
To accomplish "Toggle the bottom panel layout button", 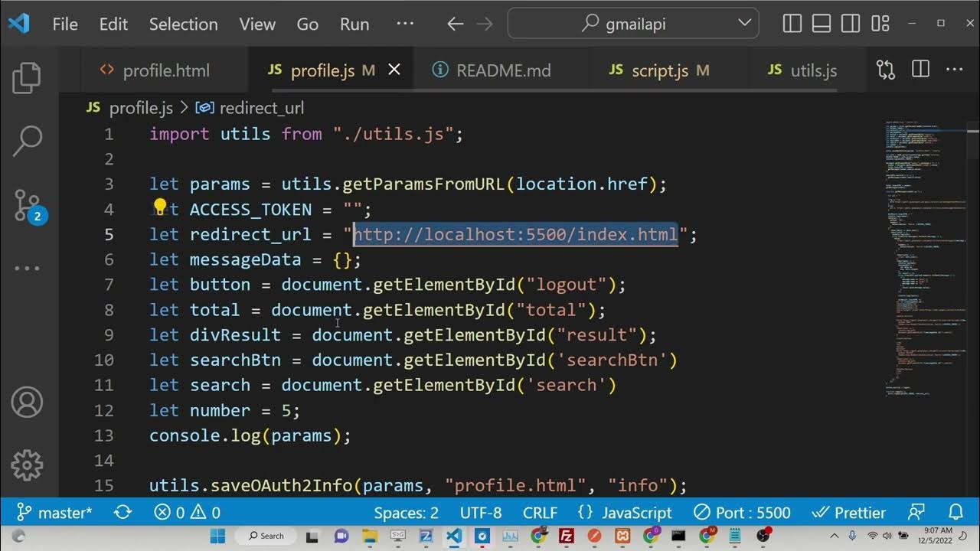I will pyautogui.click(x=822, y=24).
